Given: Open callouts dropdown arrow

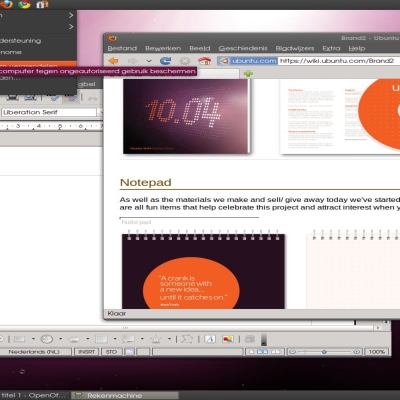Looking at the screenshot, I should (x=142, y=339).
